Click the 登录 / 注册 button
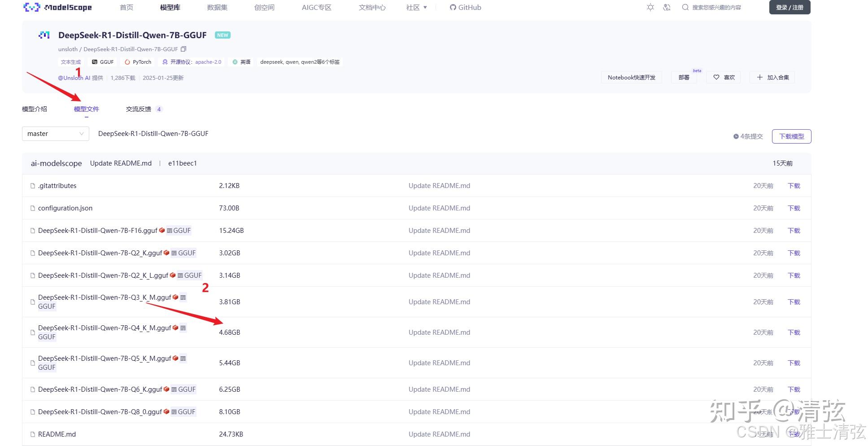 (789, 7)
